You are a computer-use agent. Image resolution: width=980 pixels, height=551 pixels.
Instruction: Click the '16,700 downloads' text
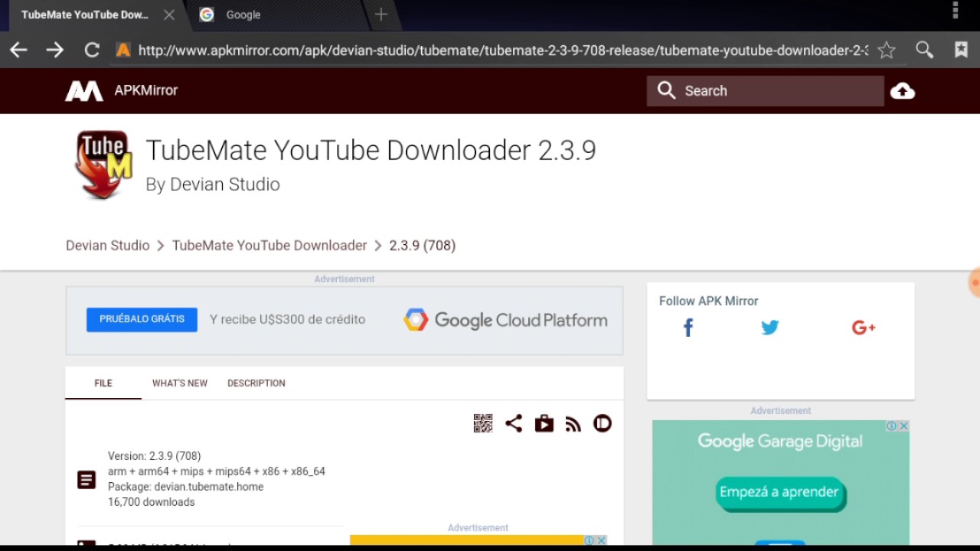[152, 502]
